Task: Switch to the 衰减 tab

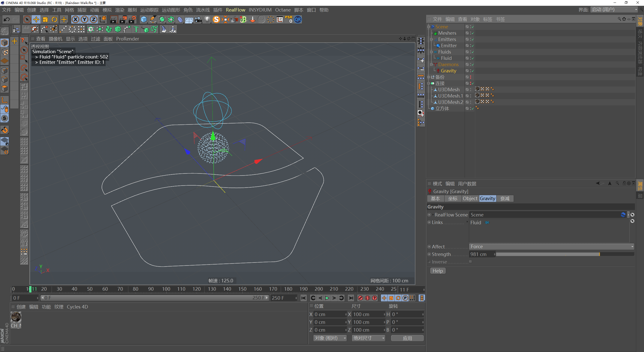Action: pos(505,199)
